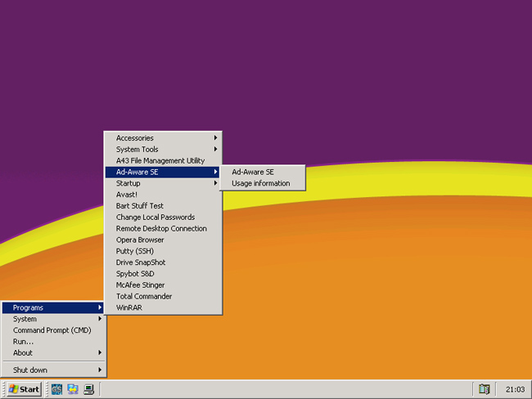Open Change Local Passwords
This screenshot has height=399, width=532.
point(163,217)
